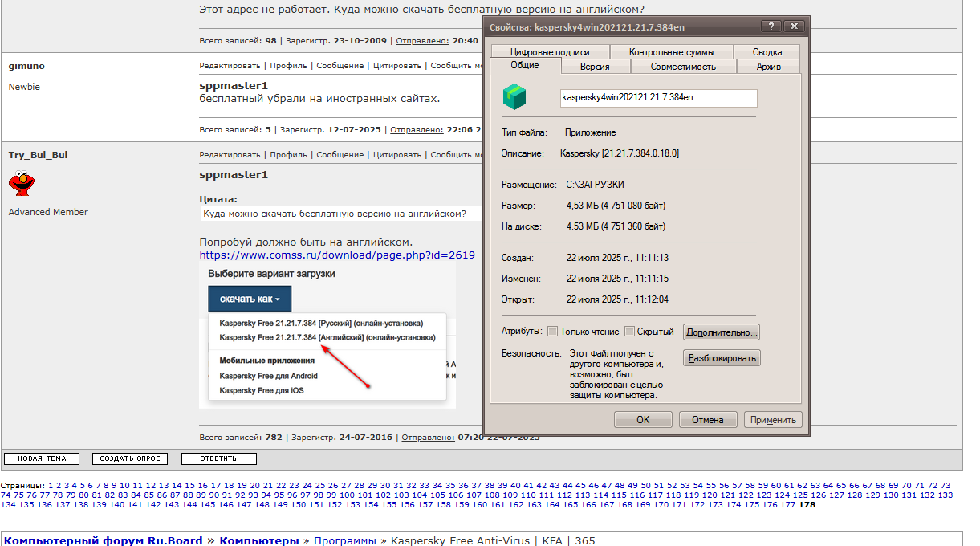
Task: Click "Сообщение" link in gimuno's post
Action: coord(340,66)
